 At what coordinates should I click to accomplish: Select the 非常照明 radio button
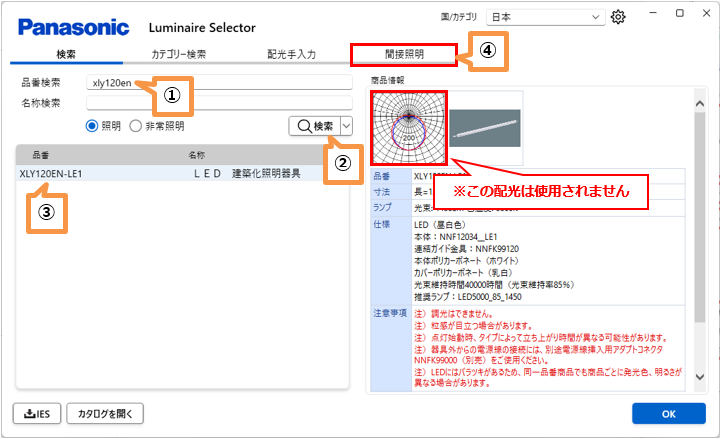pyautogui.click(x=136, y=125)
